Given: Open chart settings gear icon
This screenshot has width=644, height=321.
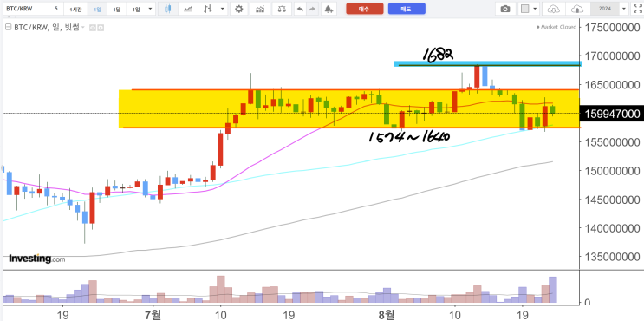Looking at the screenshot, I should click(238, 9).
